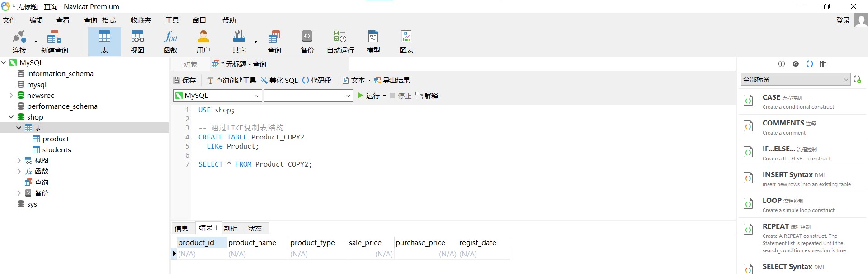The width and height of the screenshot is (868, 274).
Task: Click the code snippet parentheses icon in right panel
Action: pyautogui.click(x=810, y=64)
